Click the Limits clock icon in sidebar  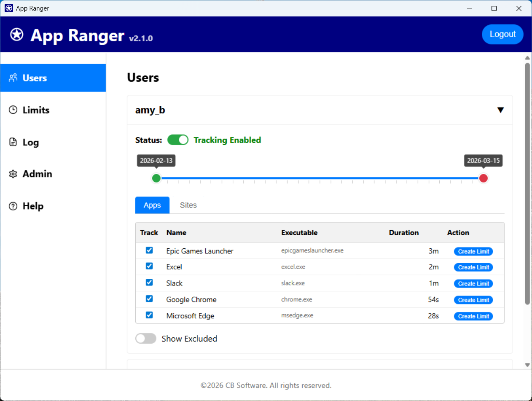[x=13, y=110]
